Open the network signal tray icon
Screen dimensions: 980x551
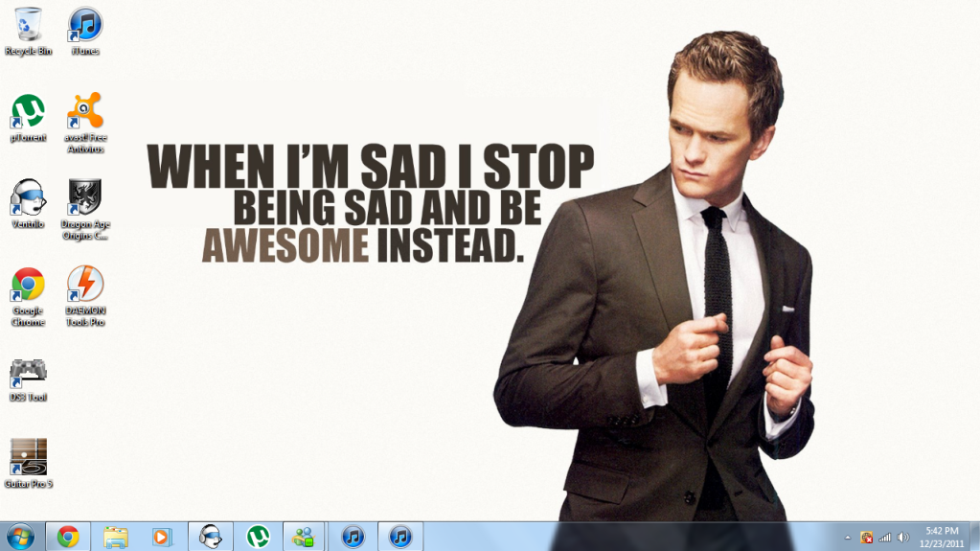[x=885, y=538]
